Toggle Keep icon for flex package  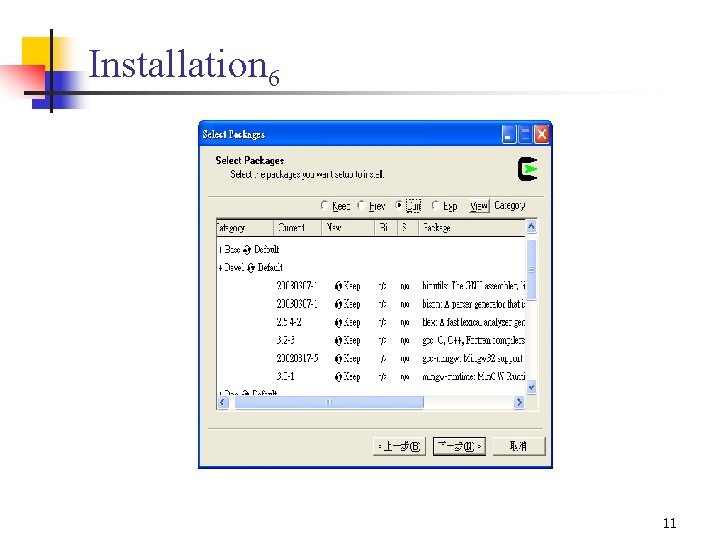click(338, 322)
